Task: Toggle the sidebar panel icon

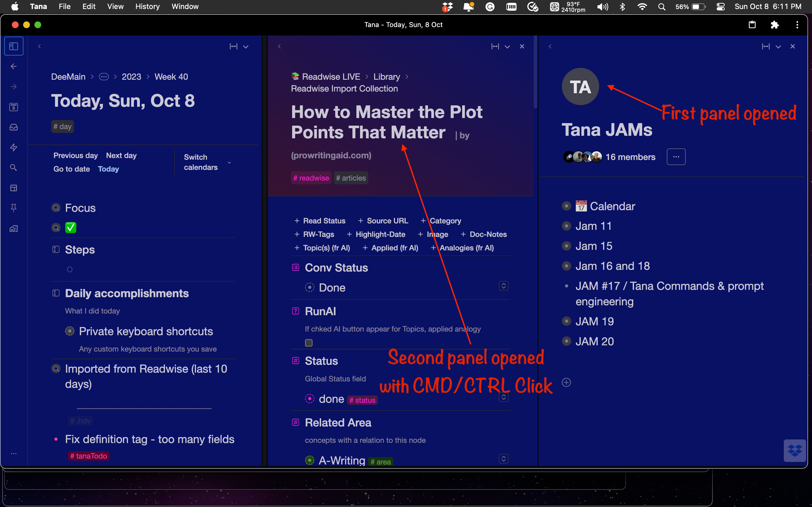Action: point(14,46)
